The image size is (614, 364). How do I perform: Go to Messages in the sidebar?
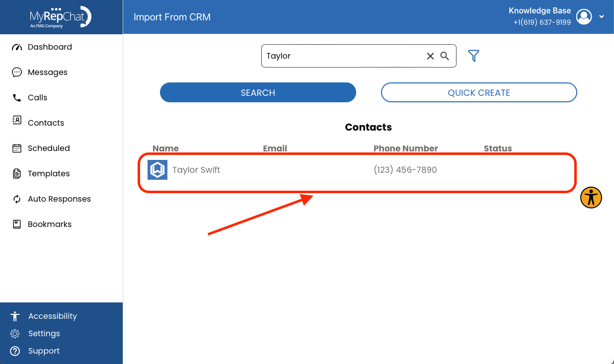[40, 73]
